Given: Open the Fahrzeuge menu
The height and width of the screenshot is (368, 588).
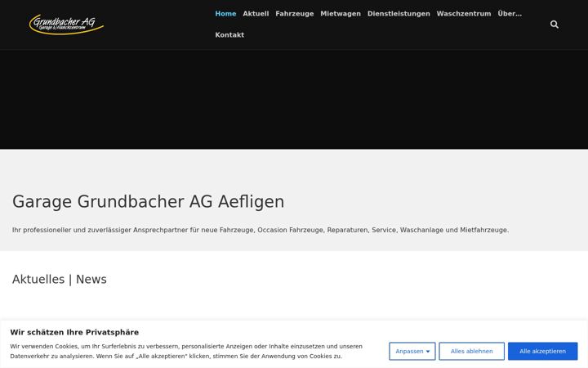Looking at the screenshot, I should [294, 14].
